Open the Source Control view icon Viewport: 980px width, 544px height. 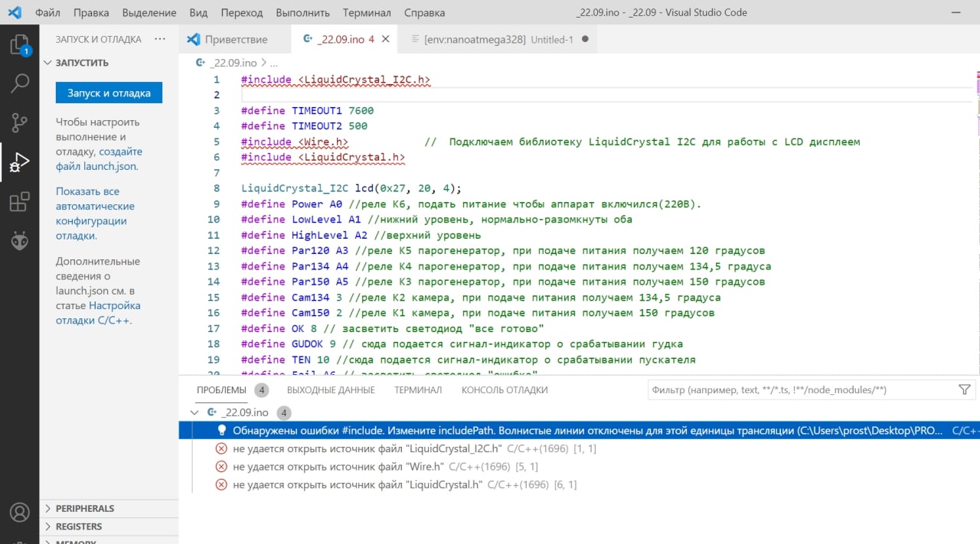[19, 122]
